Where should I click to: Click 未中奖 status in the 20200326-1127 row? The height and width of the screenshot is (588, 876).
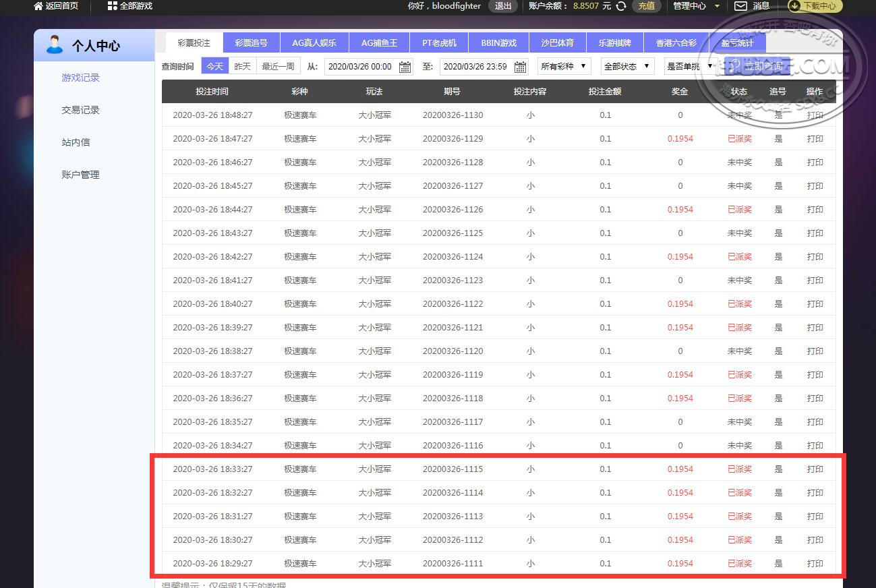740,186
